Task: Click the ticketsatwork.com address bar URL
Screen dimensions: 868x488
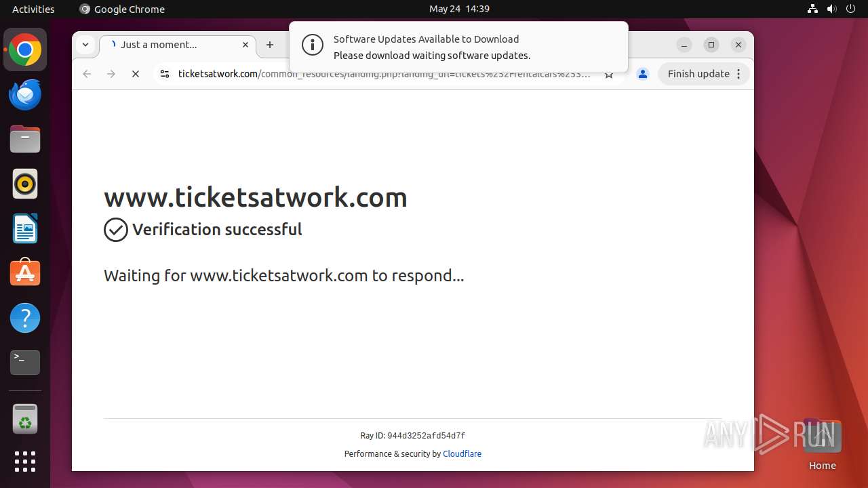Action: coord(384,74)
